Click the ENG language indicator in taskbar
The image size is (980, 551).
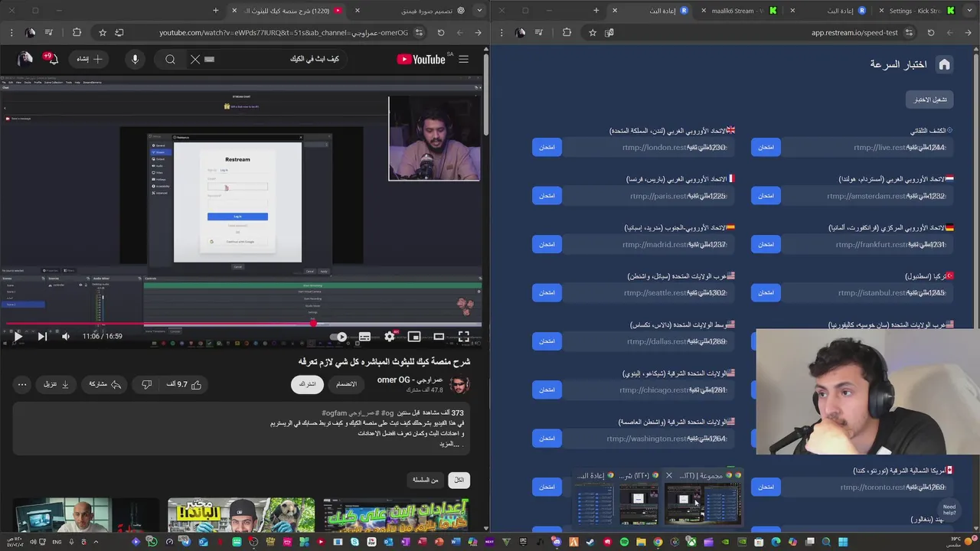57,542
